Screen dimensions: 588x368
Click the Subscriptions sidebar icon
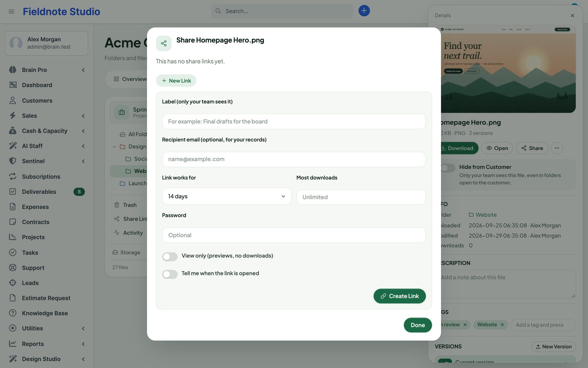coord(13,177)
